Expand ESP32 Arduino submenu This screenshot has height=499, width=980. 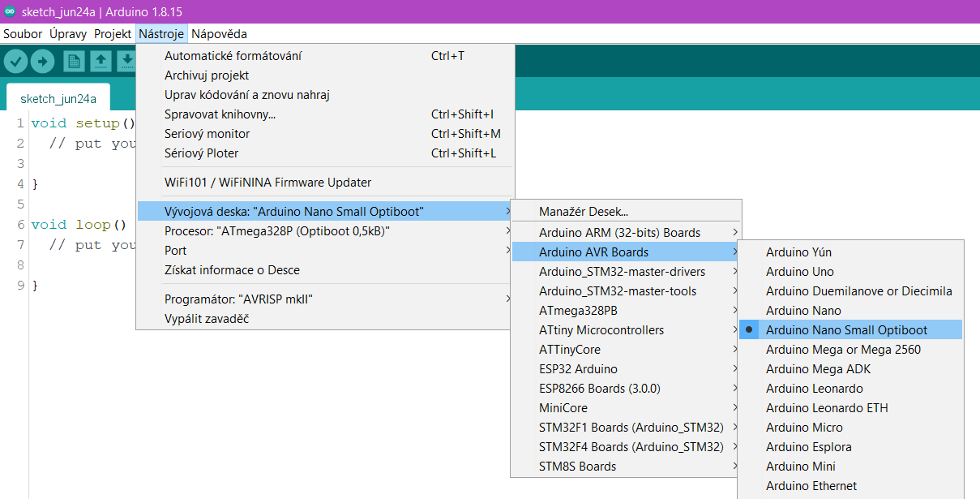[626, 369]
